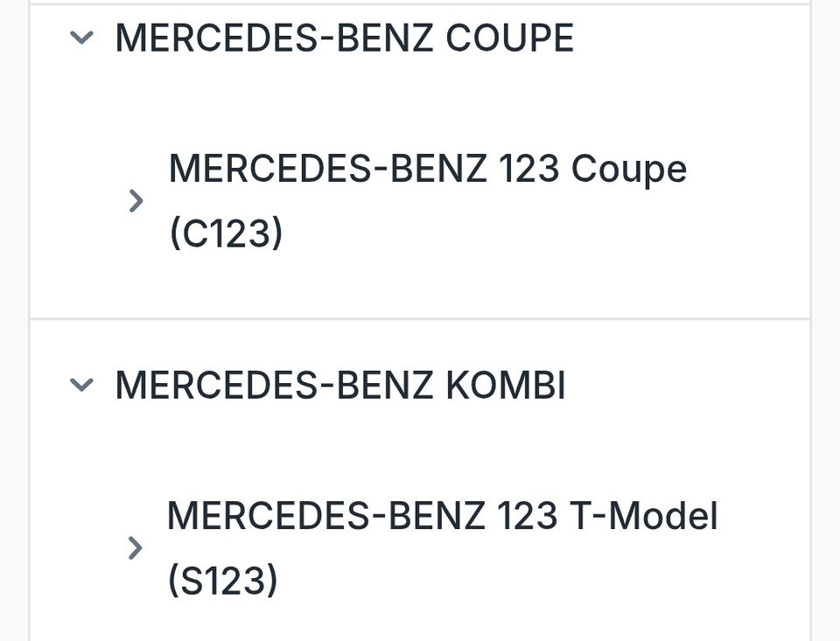The width and height of the screenshot is (840, 641).
Task: Expand the 123 Coupe (C123) chevron
Action: tap(135, 201)
